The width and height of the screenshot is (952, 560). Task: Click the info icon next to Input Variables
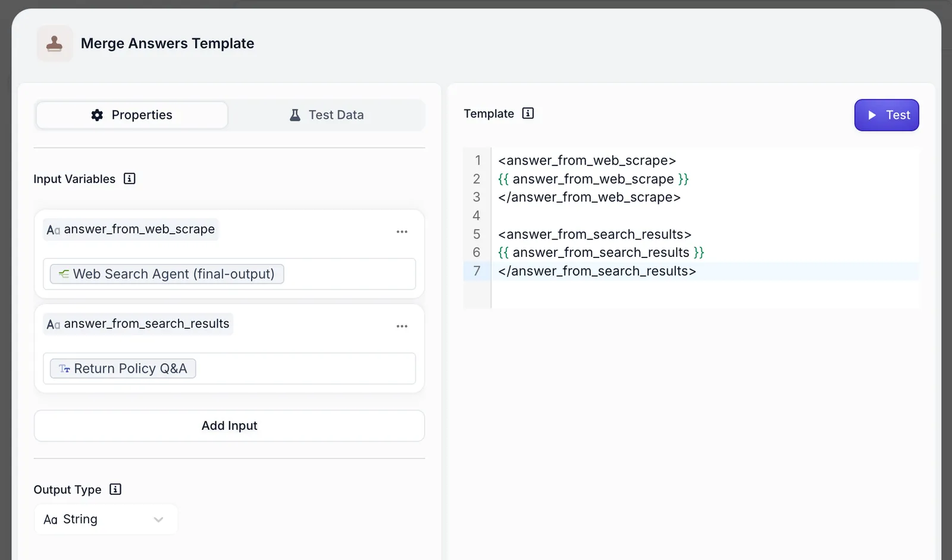click(130, 178)
